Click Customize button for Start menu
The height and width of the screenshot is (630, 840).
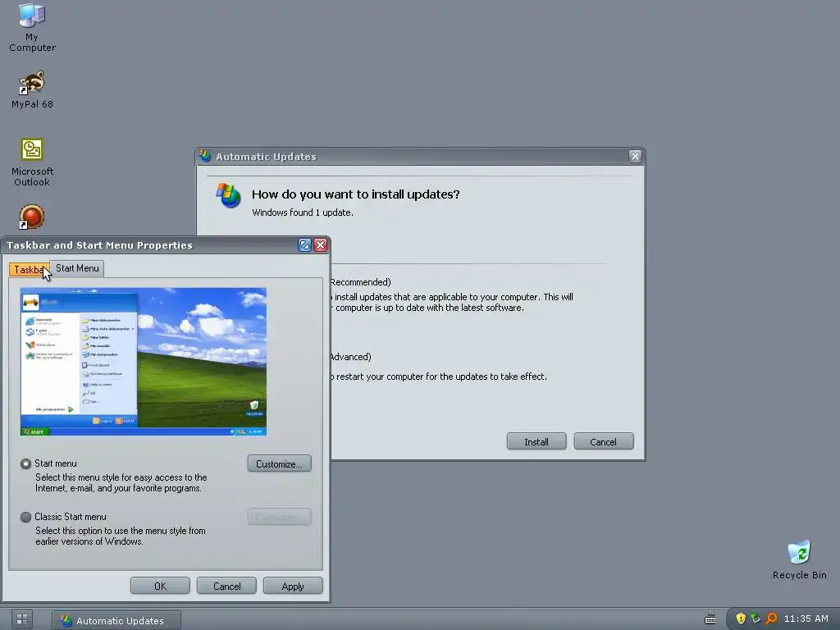coord(279,464)
